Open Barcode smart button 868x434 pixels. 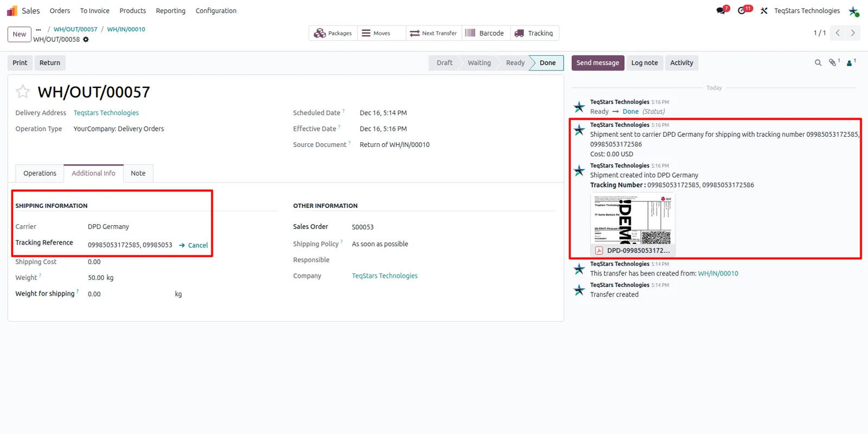pos(486,33)
